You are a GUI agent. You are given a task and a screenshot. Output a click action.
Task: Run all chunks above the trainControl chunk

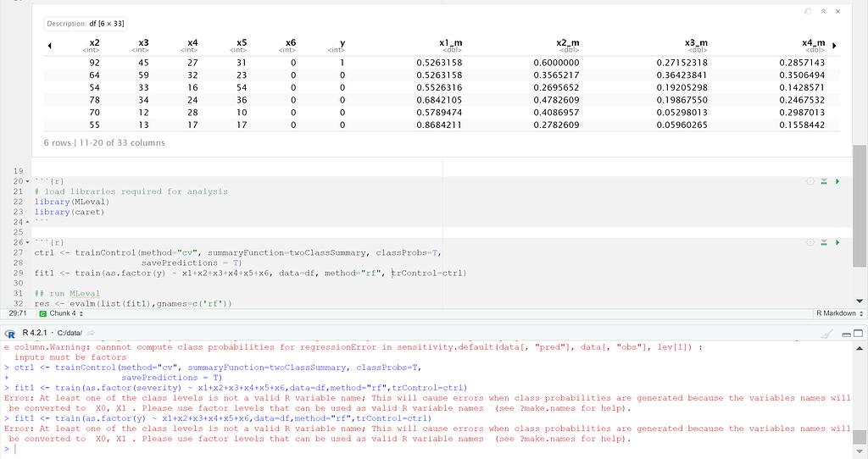[824, 242]
